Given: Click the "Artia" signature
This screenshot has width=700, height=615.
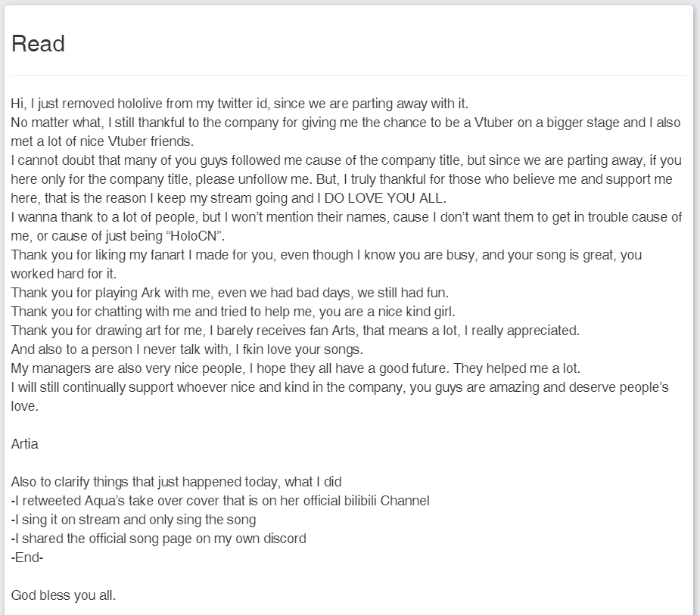Looking at the screenshot, I should pos(25,444).
